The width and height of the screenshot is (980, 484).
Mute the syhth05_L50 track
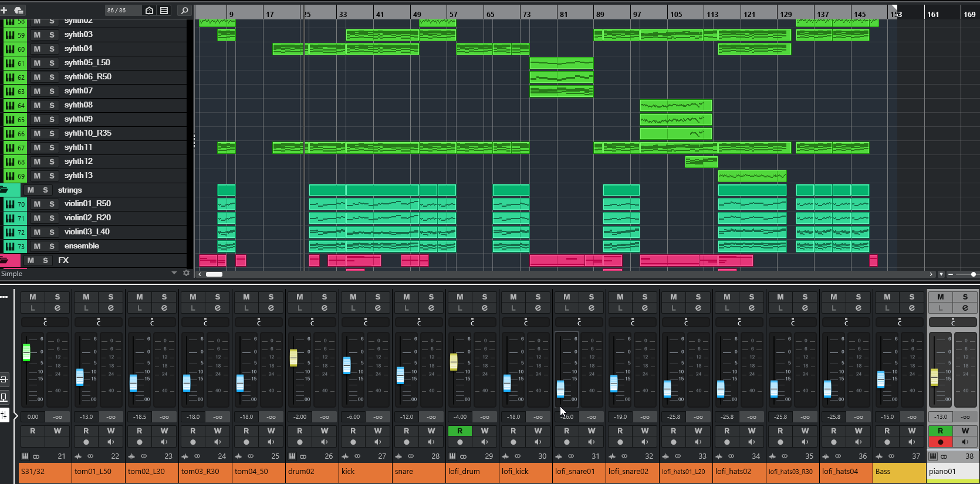tap(37, 63)
